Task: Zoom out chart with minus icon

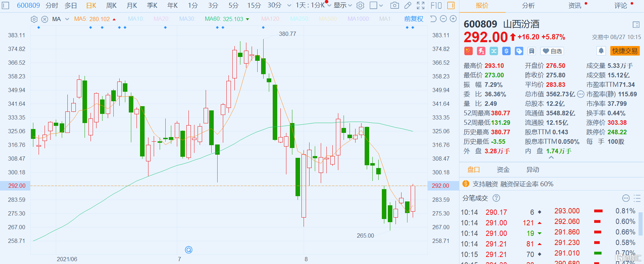Action: pyautogui.click(x=443, y=19)
